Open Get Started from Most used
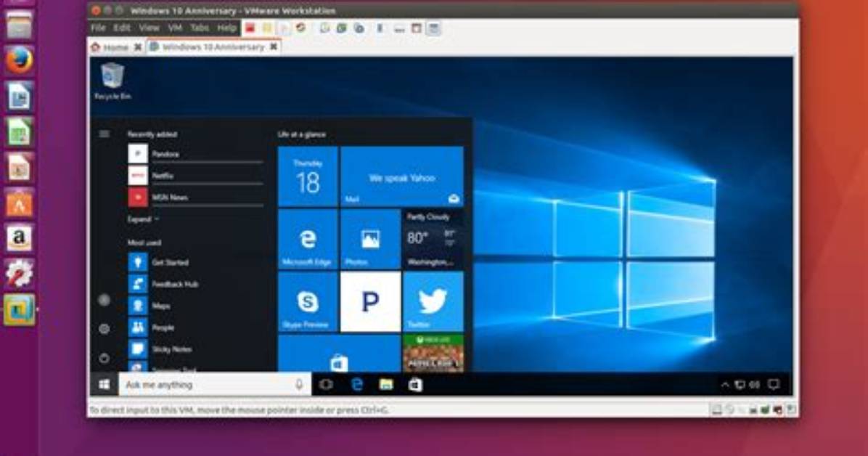 coord(195,262)
